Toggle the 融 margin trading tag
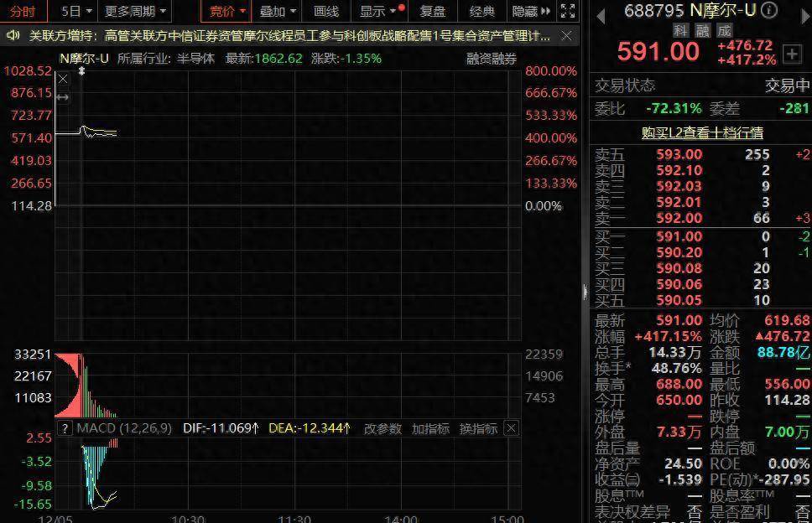Viewport: 812px width, 523px height. [x=701, y=31]
